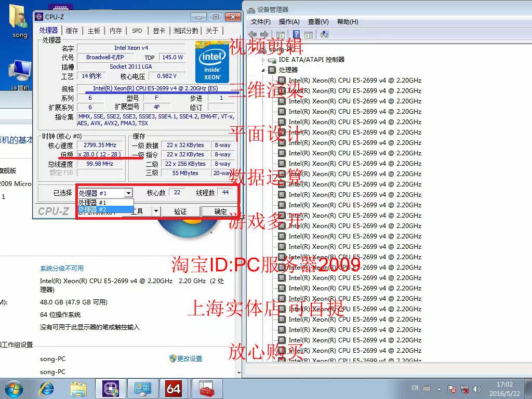
Task: Click the 系统分级不可用 link
Action: point(62,269)
